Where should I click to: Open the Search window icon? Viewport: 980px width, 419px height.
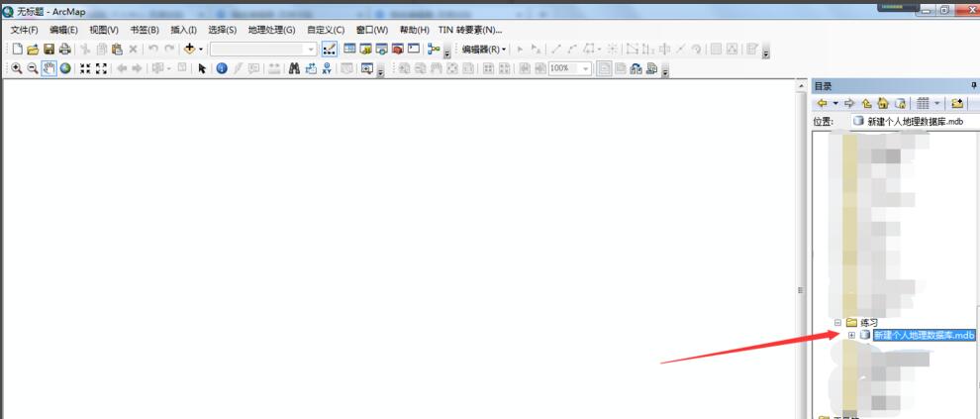(x=381, y=49)
